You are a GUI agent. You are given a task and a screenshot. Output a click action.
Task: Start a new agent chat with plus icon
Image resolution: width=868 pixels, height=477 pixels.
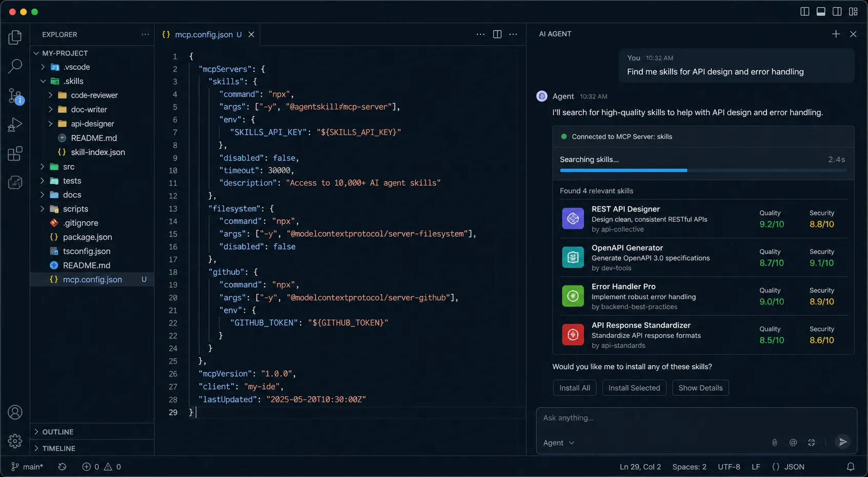pyautogui.click(x=836, y=34)
